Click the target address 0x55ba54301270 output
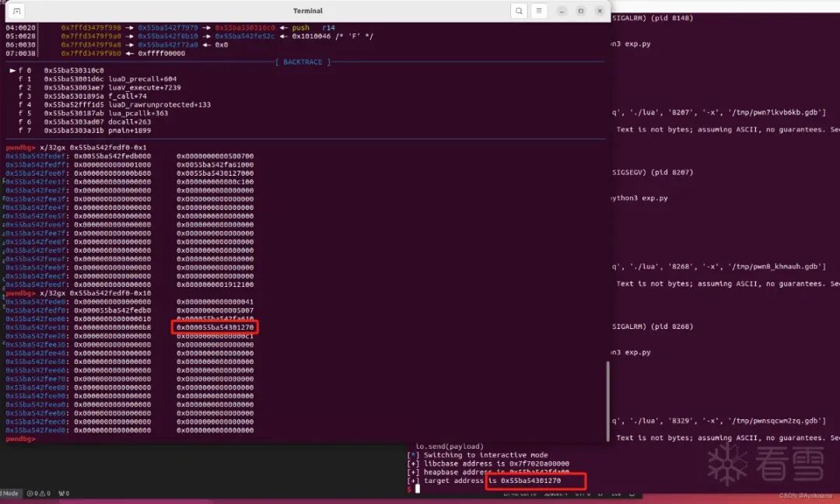Image resolution: width=840 pixels, height=504 pixels. pos(531,481)
